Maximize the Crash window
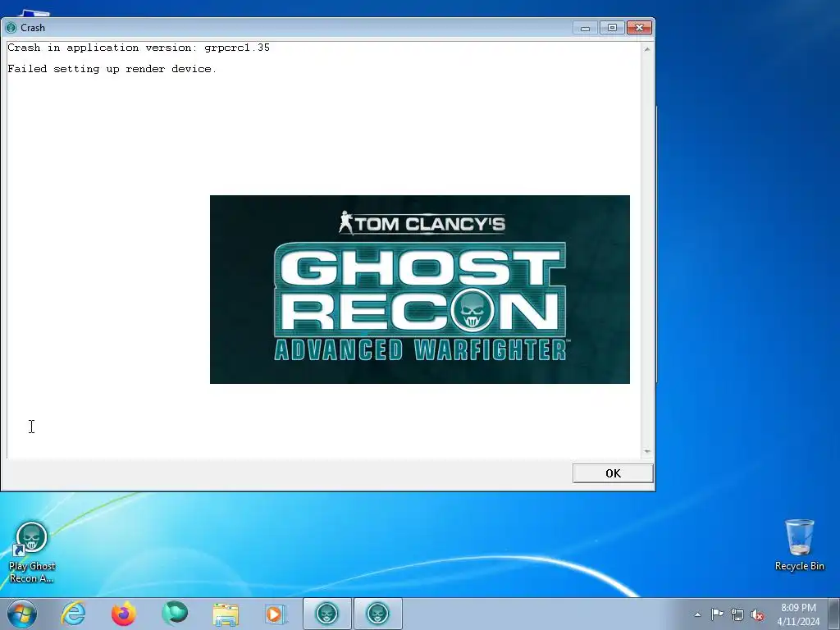The image size is (840, 630). (612, 28)
